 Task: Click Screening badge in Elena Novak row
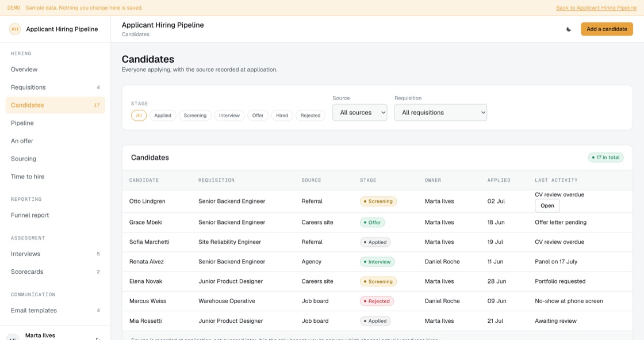point(378,282)
